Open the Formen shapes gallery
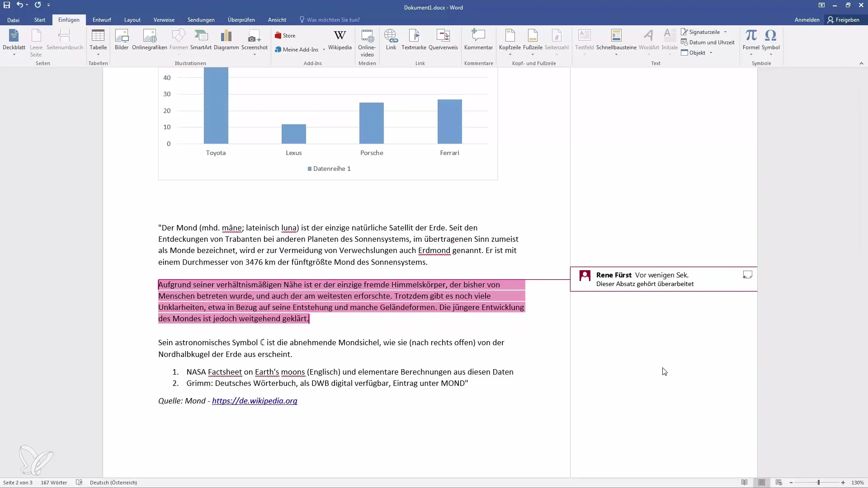Image resolution: width=868 pixels, height=488 pixels. 179,42
